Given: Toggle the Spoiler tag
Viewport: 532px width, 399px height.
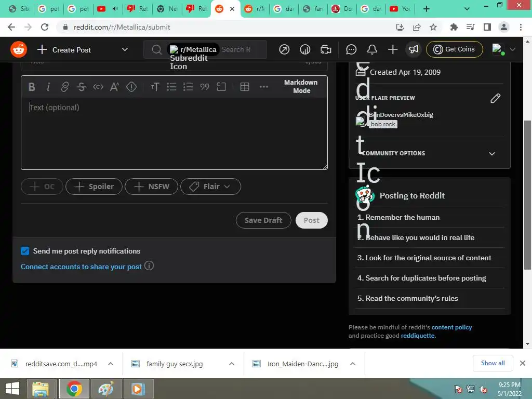Looking at the screenshot, I should 94,187.
